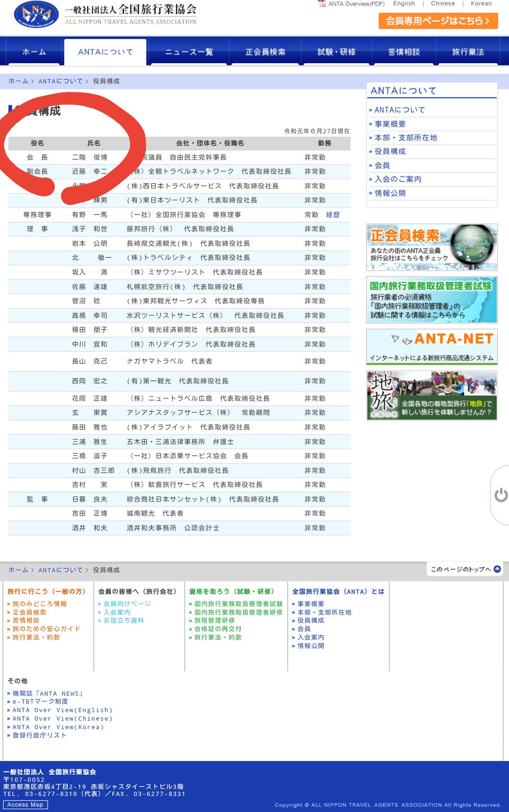Open the 国内旅行業務取扱管理者試験 banner
This screenshot has height=812, width=509.
pos(432,300)
